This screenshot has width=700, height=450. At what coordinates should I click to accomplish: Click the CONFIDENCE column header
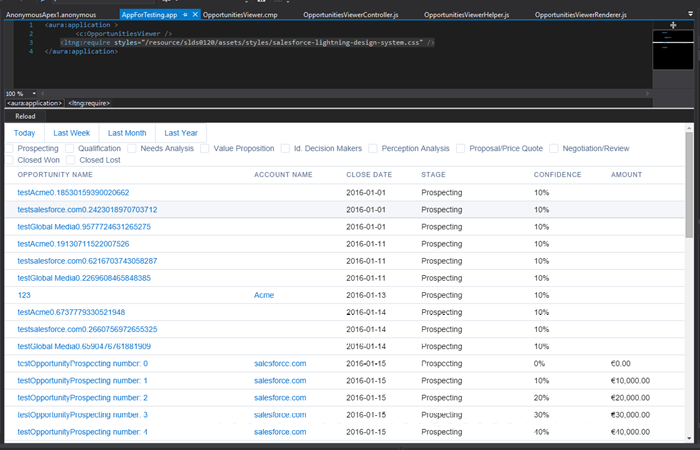click(x=558, y=175)
